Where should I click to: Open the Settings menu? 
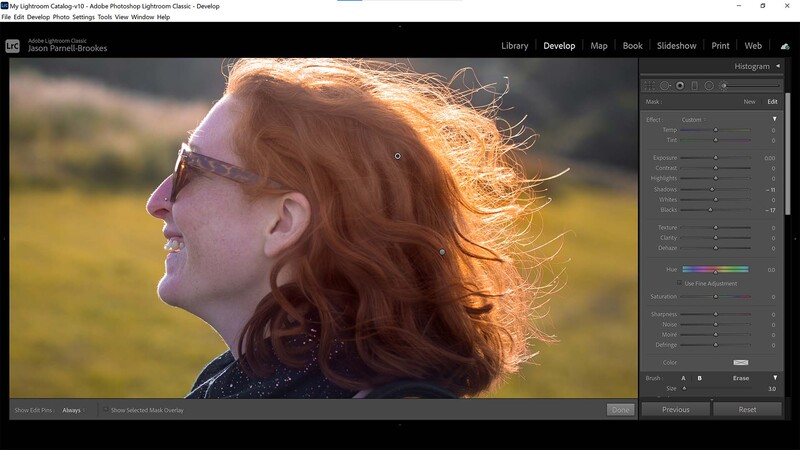click(x=83, y=17)
